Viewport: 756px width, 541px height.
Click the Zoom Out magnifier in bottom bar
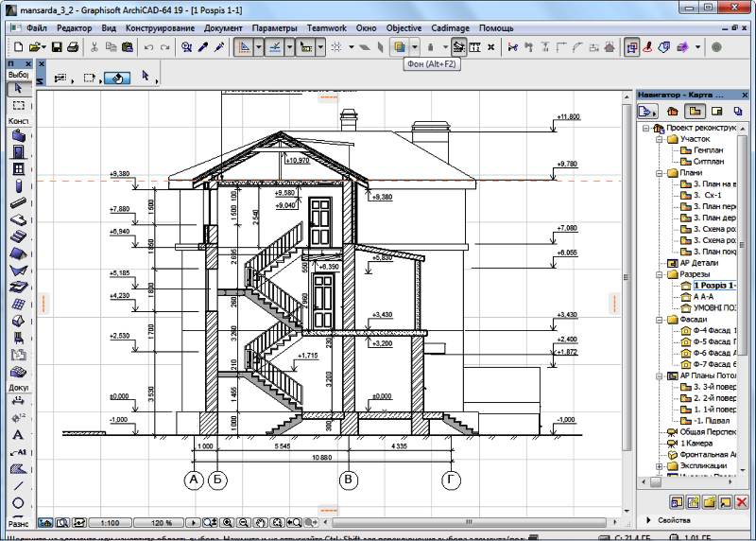point(244,523)
